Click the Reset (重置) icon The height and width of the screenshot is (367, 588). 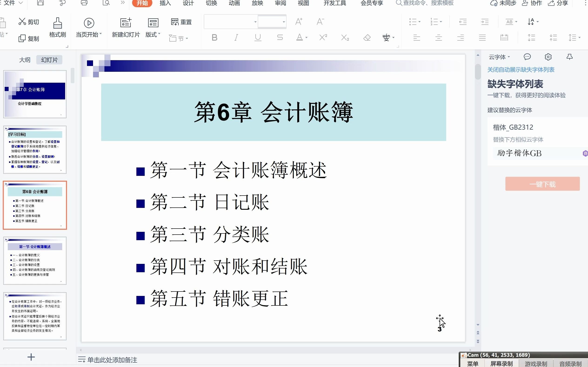pyautogui.click(x=175, y=22)
